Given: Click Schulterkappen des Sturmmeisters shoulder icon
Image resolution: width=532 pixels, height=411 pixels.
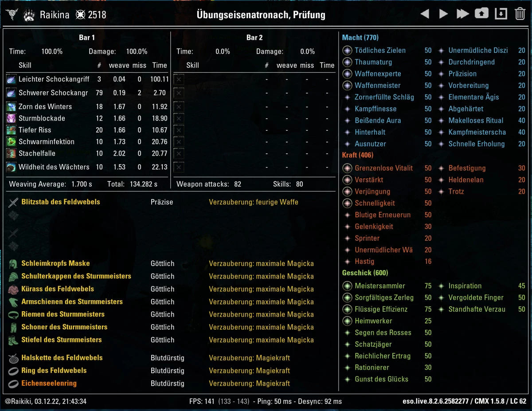Looking at the screenshot, I should (13, 277).
